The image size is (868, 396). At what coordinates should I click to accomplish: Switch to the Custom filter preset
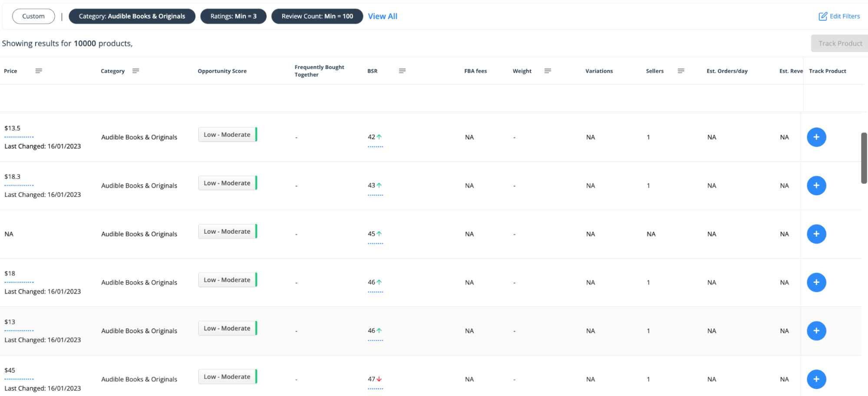click(x=33, y=16)
